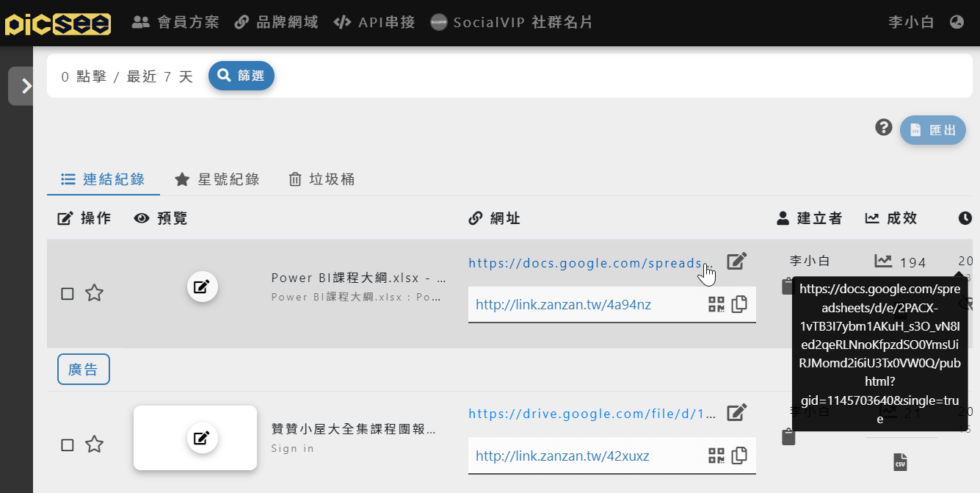Click the 匯出 export button
This screenshot has width=980, height=493.
pyautogui.click(x=933, y=130)
